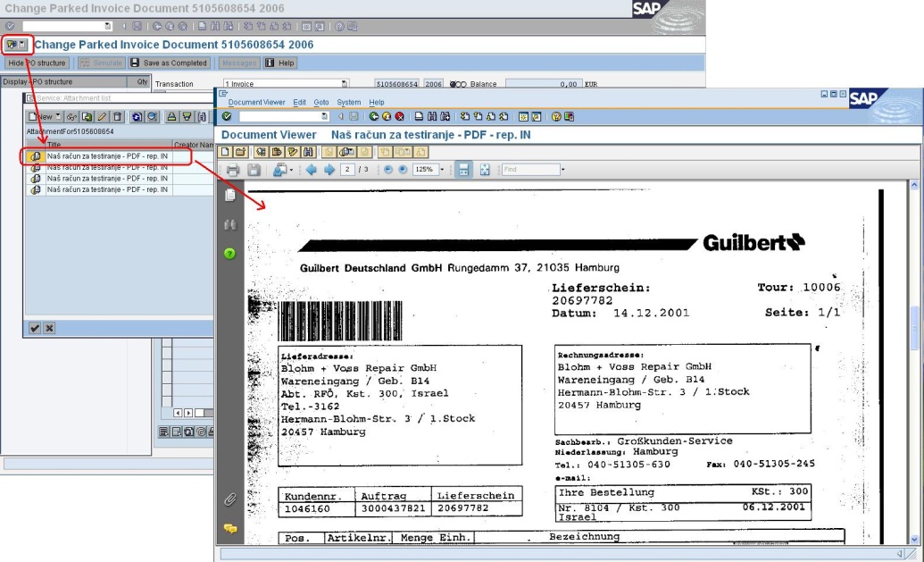Open Document Viewer menu
924x562 pixels.
click(256, 102)
